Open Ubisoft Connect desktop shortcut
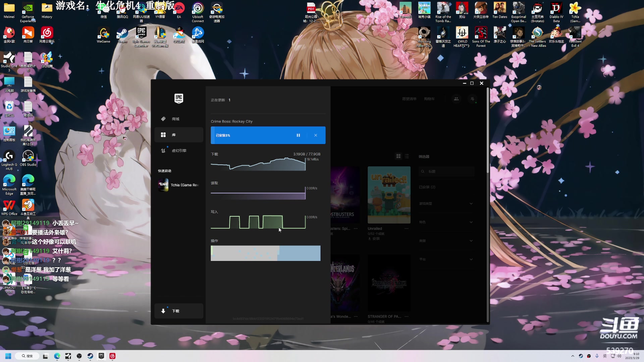This screenshot has width=644, height=362. (x=198, y=12)
